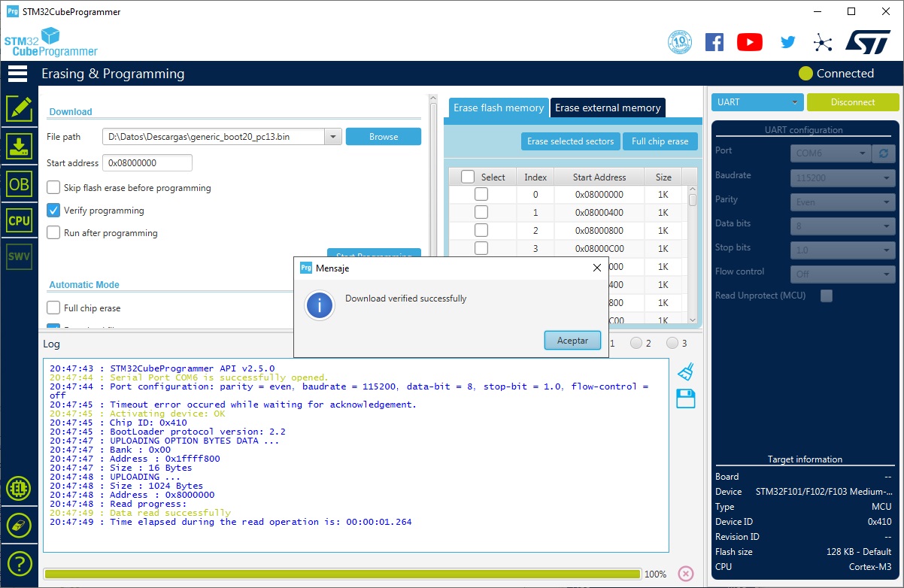The height and width of the screenshot is (588, 904).
Task: Click the ST community network icon
Action: [x=823, y=42]
